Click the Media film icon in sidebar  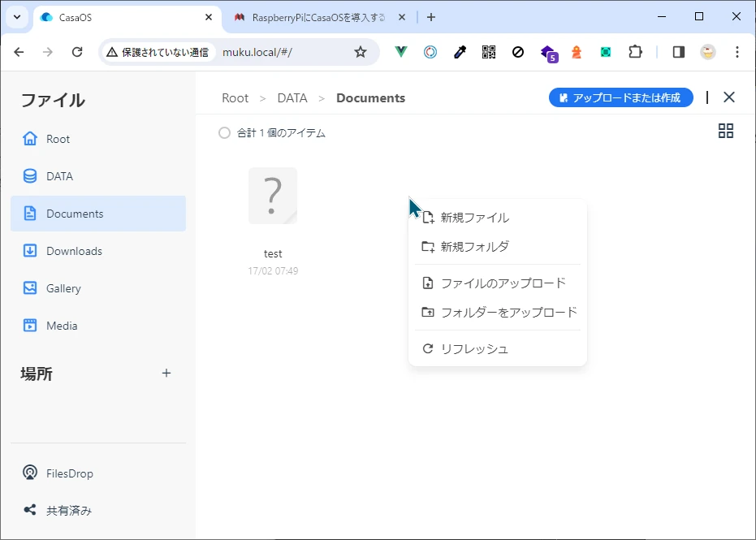[x=30, y=326]
